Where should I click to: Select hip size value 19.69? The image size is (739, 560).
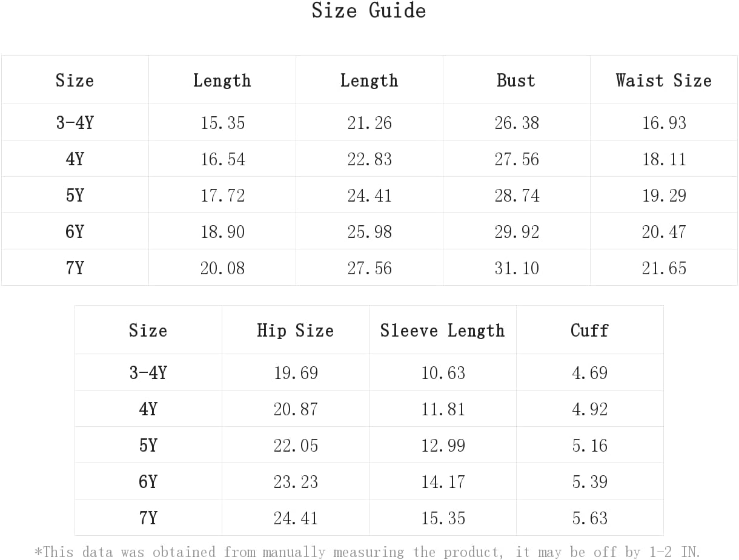click(x=296, y=373)
